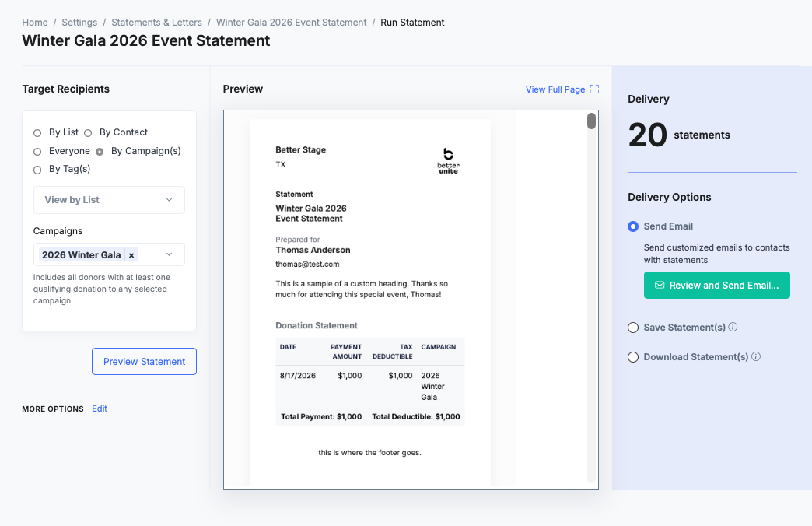Image resolution: width=812 pixels, height=526 pixels.
Task: Click the recipient name Thomas Anderson
Action: tap(313, 250)
